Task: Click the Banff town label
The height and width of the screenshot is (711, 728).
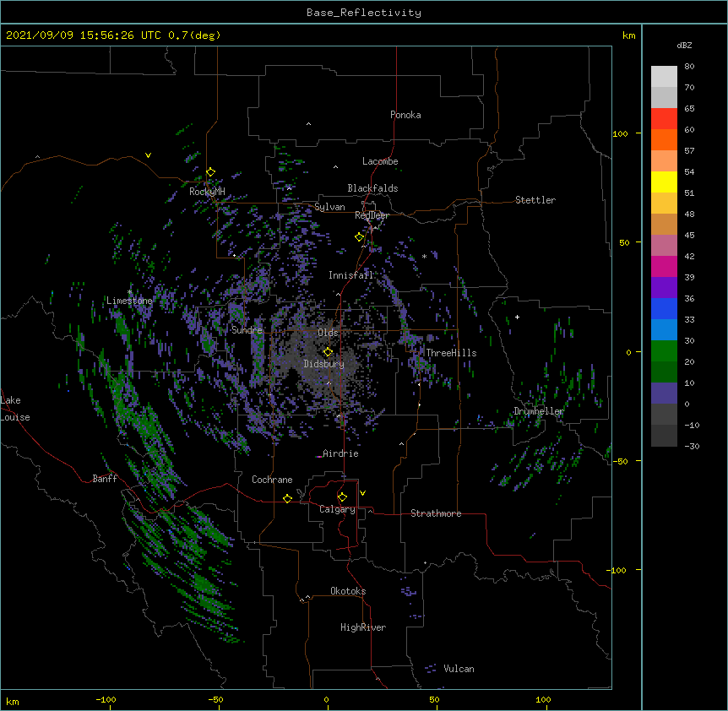Action: tap(105, 479)
